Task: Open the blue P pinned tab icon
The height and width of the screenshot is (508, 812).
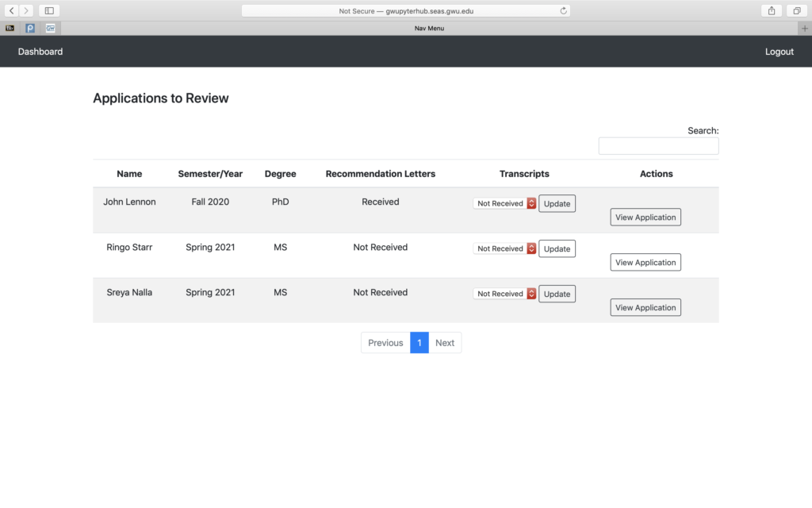Action: click(x=30, y=28)
